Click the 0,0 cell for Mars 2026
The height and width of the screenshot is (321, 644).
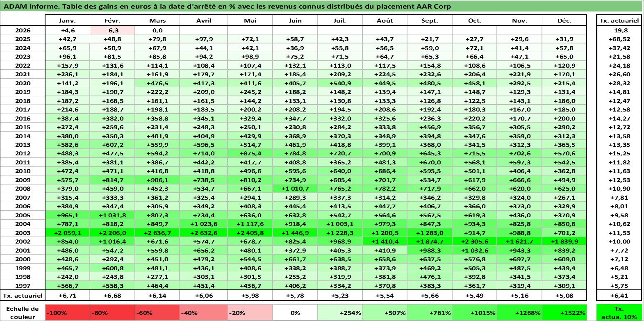tap(157, 30)
